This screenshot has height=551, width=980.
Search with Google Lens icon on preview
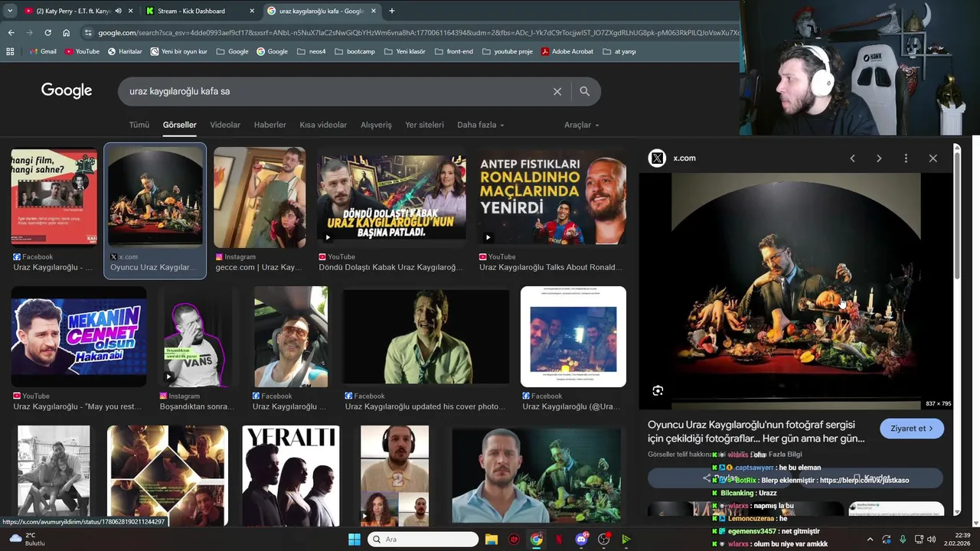coord(658,391)
